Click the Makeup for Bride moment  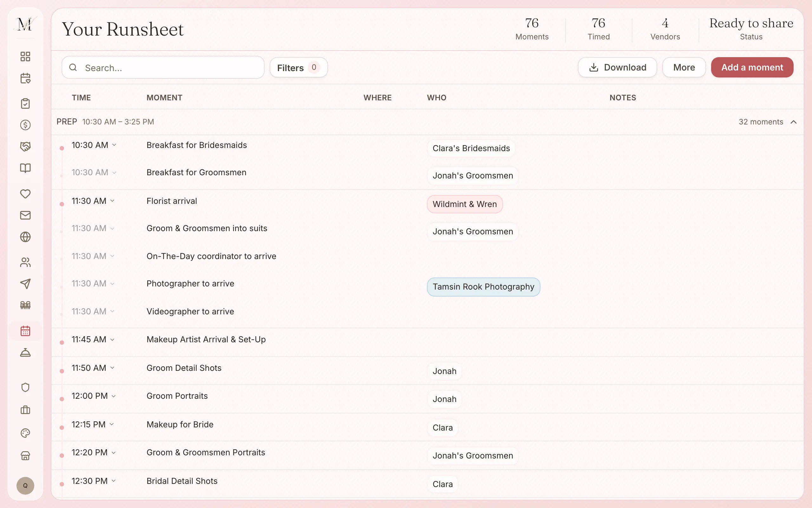pos(180,424)
